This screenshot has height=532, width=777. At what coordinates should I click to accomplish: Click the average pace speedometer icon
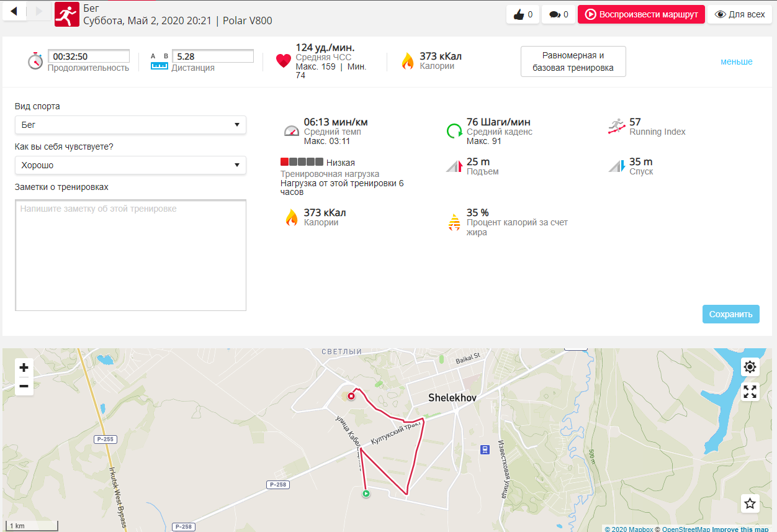tap(292, 130)
